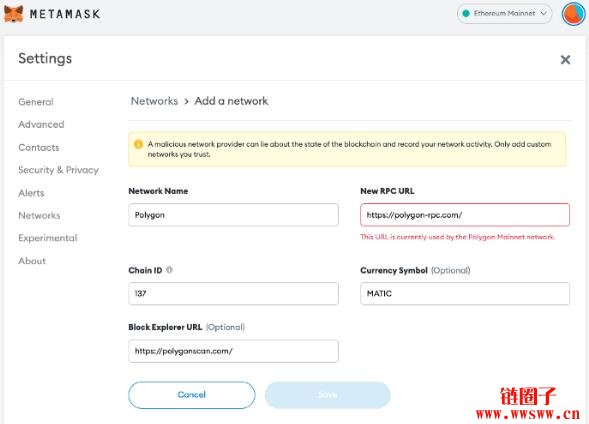The width and height of the screenshot is (589, 424).
Task: Open the account avatar menu
Action: click(x=573, y=14)
